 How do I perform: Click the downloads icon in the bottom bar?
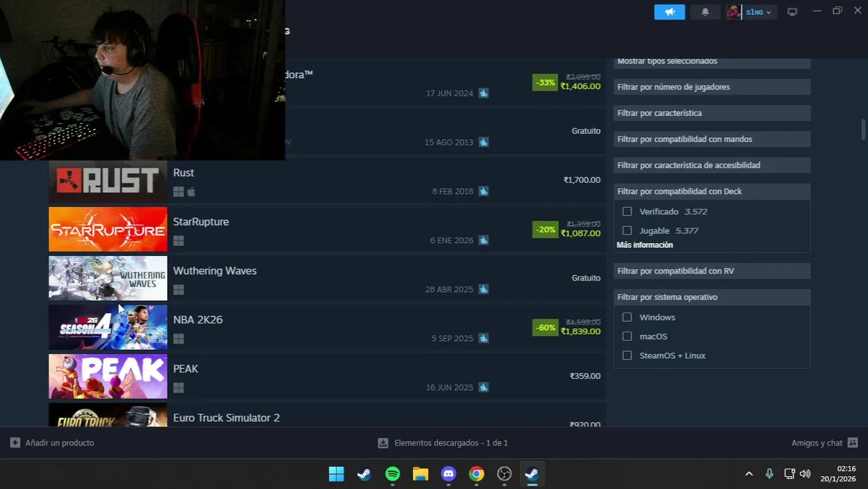click(x=383, y=443)
